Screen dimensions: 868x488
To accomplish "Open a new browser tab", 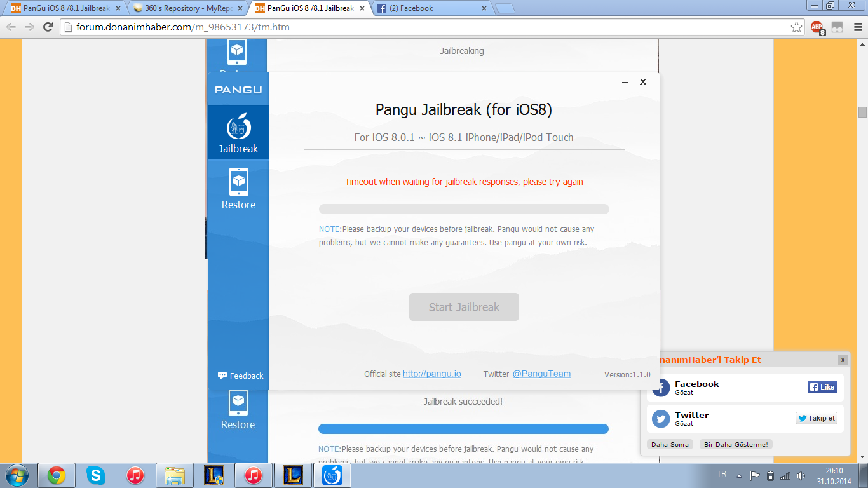I will click(505, 9).
